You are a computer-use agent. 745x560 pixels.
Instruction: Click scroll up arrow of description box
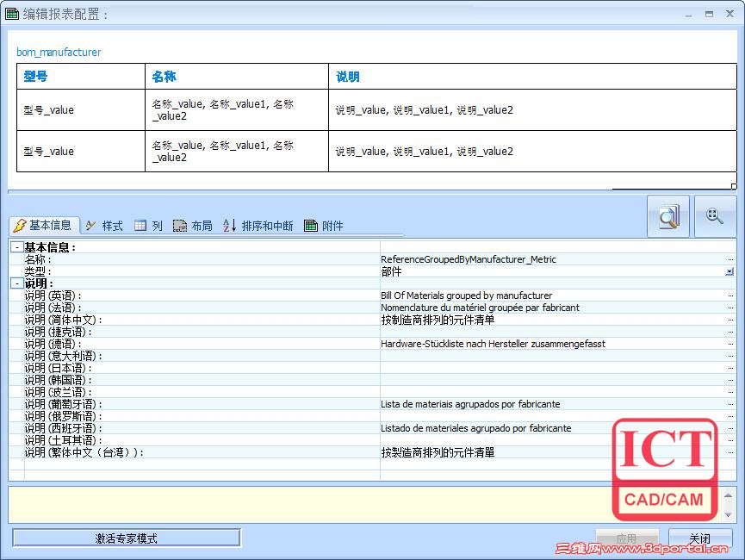coord(729,496)
